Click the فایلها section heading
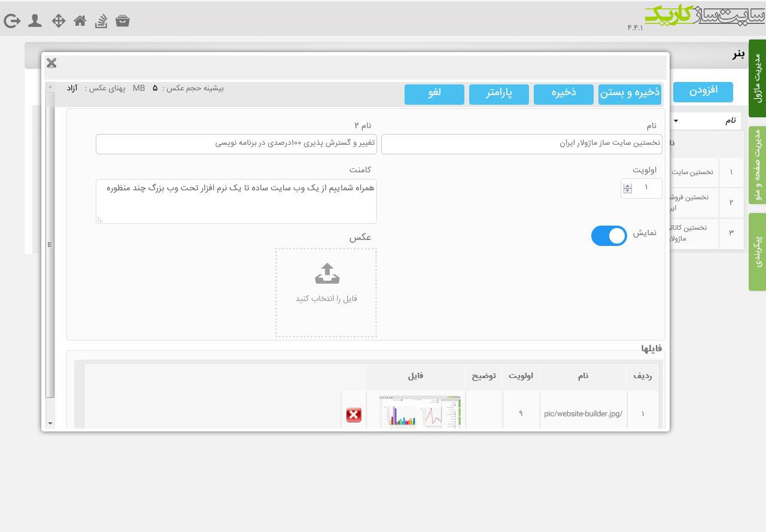The height and width of the screenshot is (532, 766). click(x=652, y=349)
